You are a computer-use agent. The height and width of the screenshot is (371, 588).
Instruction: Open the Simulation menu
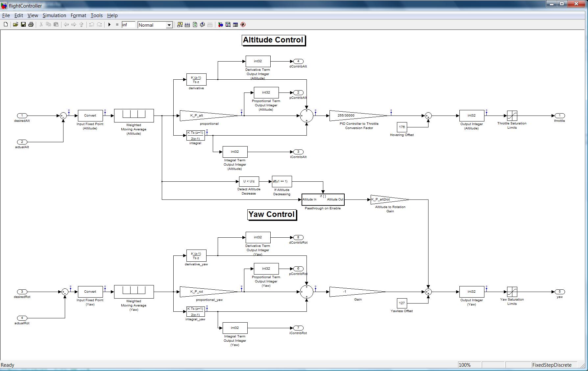(x=54, y=15)
